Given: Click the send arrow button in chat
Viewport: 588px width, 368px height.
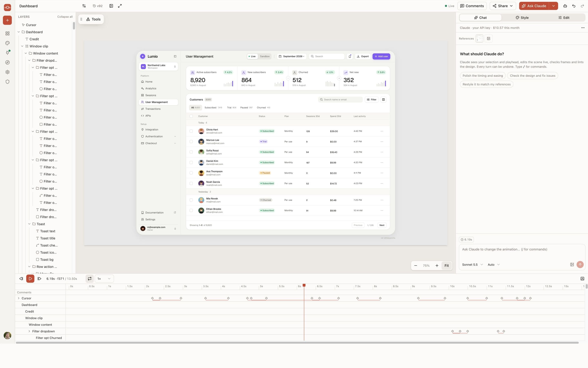Looking at the screenshot, I should coord(580,265).
